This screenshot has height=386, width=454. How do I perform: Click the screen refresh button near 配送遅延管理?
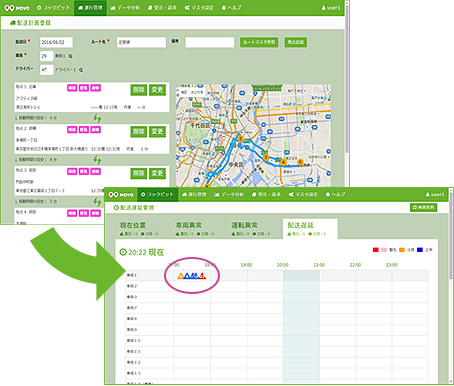[423, 207]
